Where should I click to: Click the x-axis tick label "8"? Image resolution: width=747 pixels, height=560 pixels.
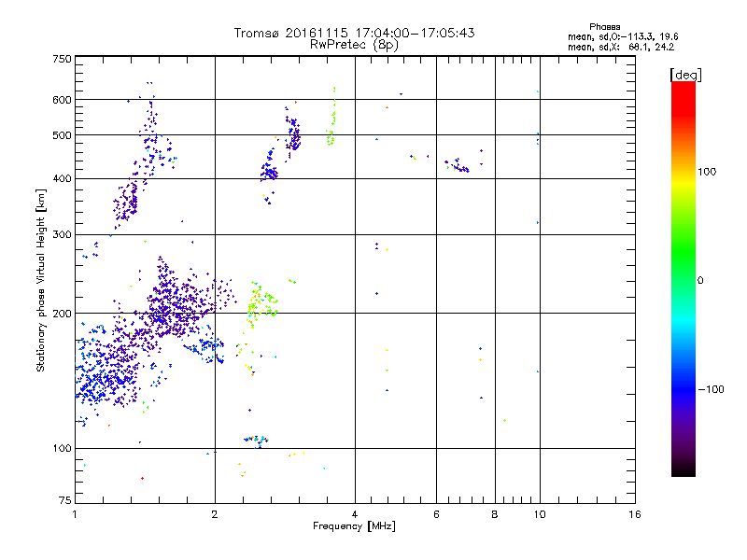tap(495, 514)
